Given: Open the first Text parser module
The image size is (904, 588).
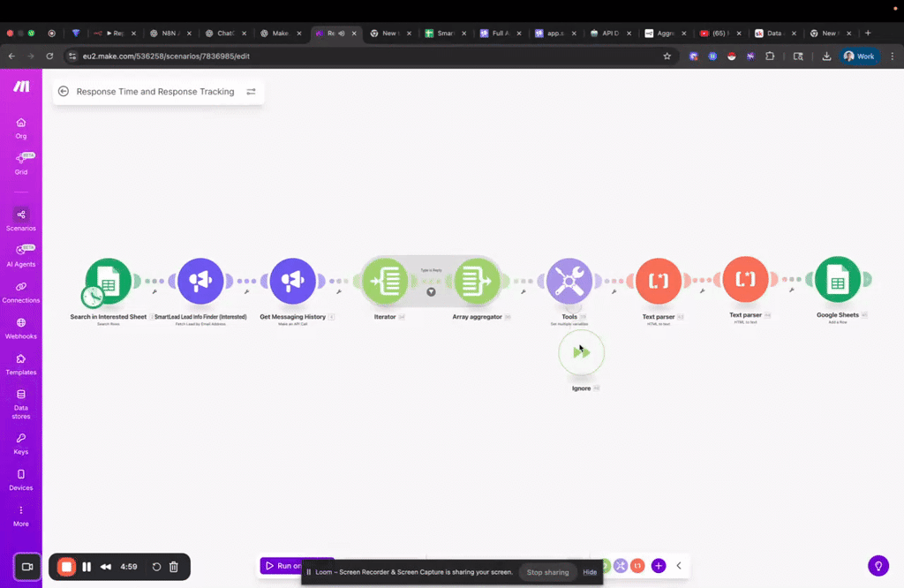Looking at the screenshot, I should (x=659, y=281).
